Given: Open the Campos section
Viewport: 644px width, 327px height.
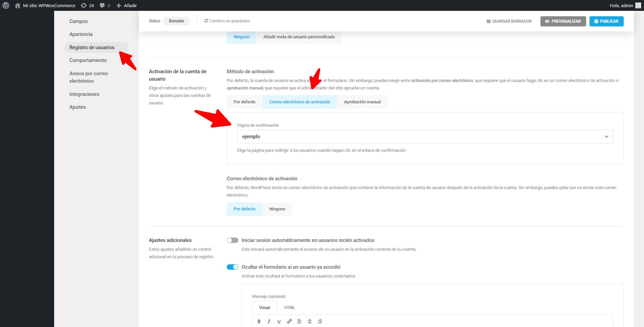Looking at the screenshot, I should point(79,21).
